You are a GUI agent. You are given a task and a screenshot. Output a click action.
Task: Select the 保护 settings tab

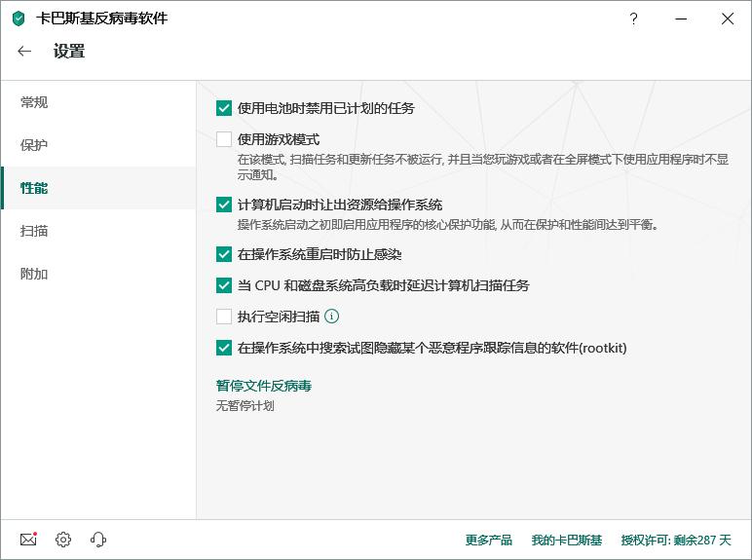click(98, 145)
